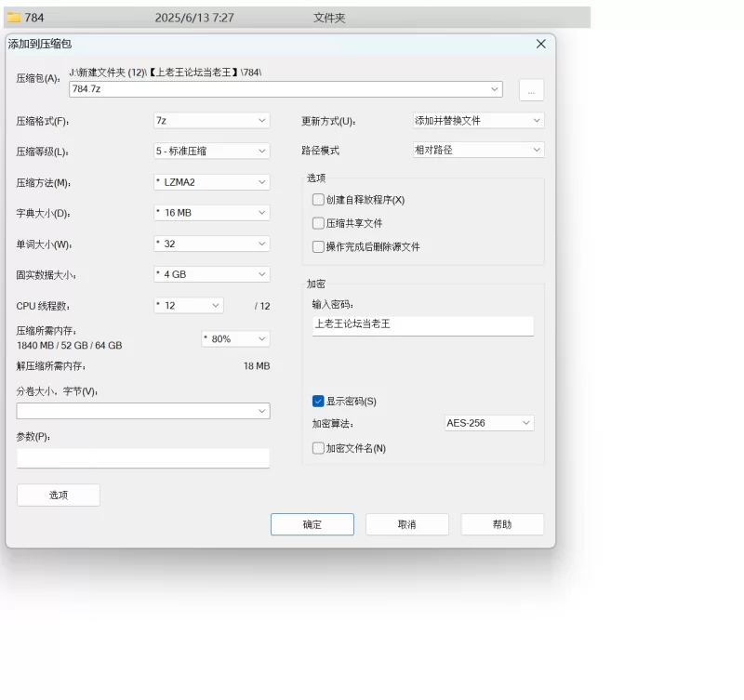Viewport: 744px width, 700px height.
Task: Click the 取消 cancel button
Action: point(407,524)
